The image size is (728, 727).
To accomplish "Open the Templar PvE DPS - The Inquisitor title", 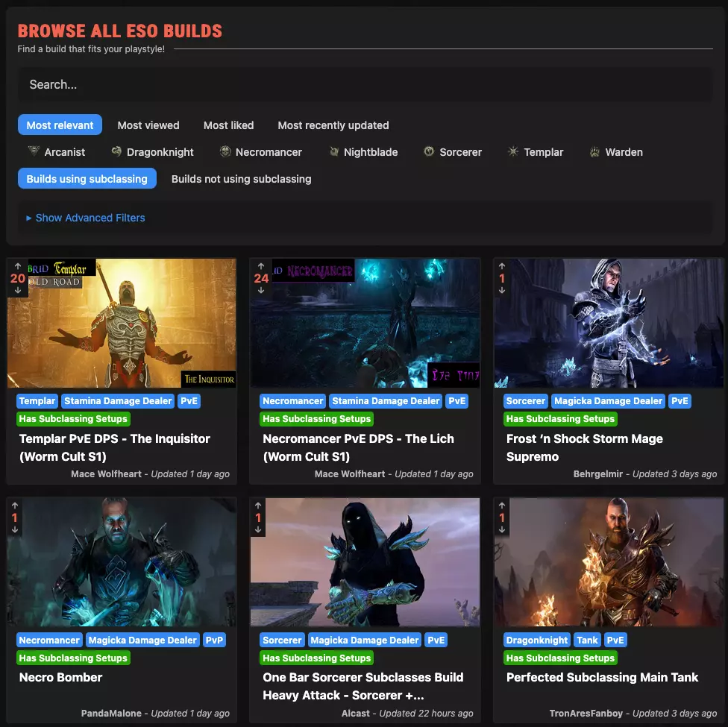I will 115,447.
